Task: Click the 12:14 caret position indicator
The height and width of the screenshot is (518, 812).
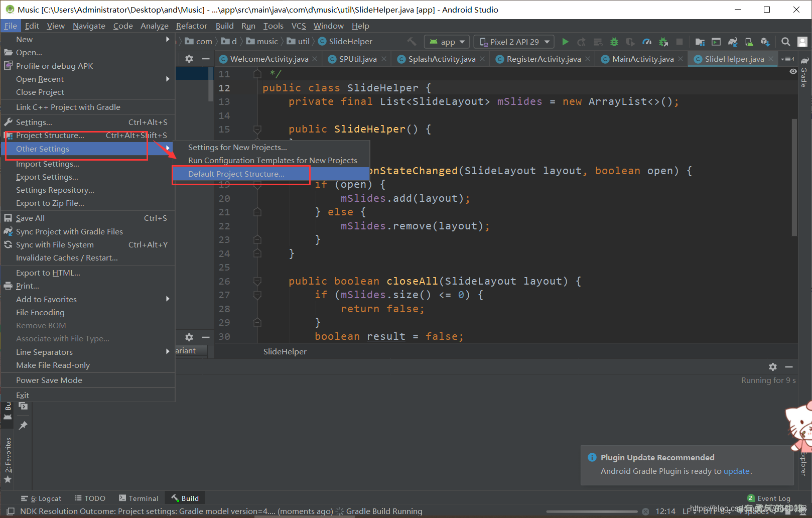Action: (x=665, y=511)
